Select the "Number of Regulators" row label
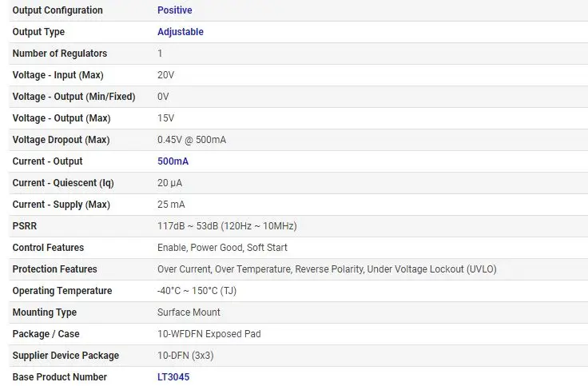 coord(60,54)
